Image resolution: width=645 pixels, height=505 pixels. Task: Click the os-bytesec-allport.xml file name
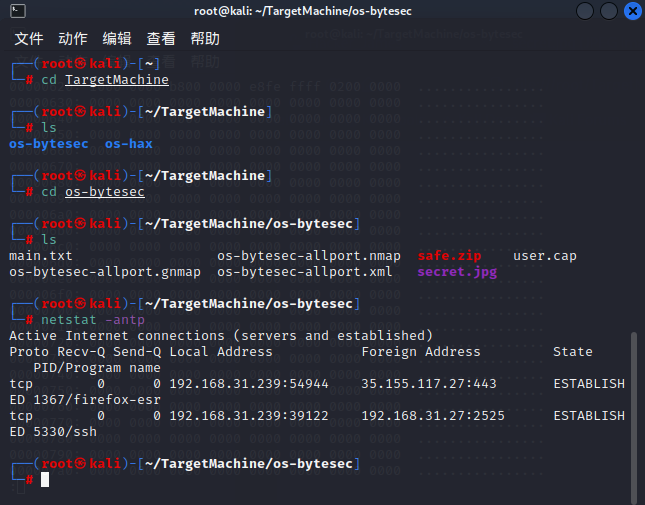point(305,272)
